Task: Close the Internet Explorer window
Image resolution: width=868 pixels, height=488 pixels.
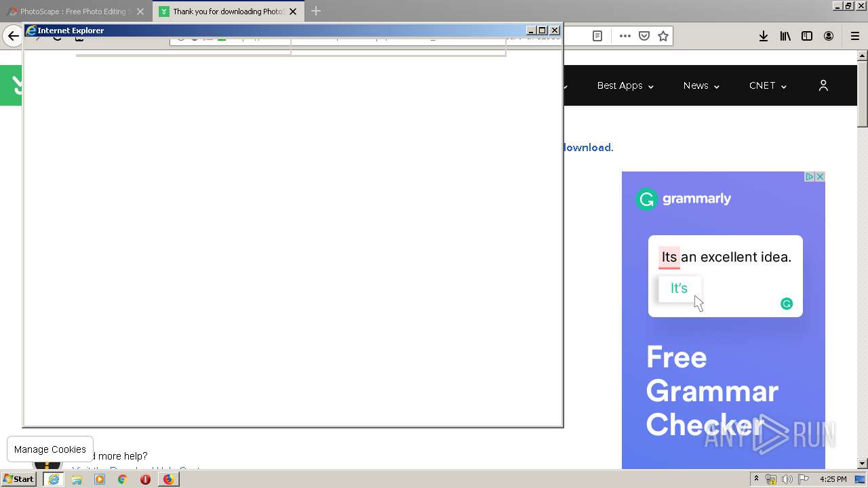Action: [555, 30]
